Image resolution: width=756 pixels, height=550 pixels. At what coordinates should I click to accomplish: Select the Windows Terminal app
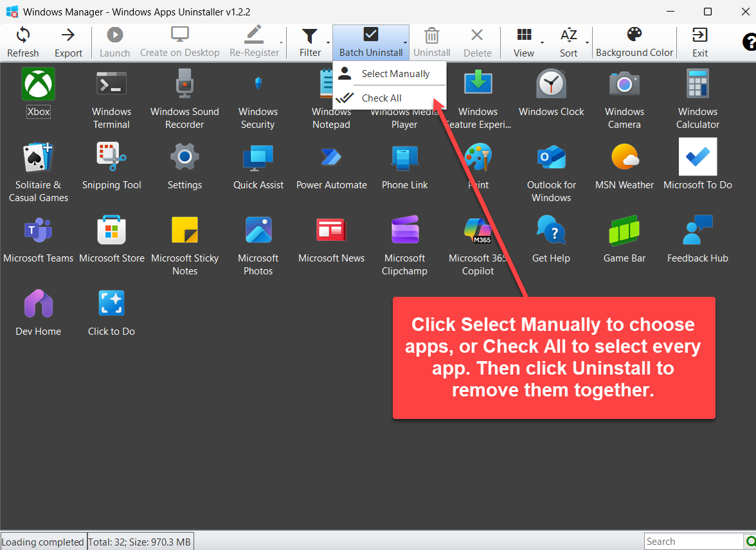[111, 100]
